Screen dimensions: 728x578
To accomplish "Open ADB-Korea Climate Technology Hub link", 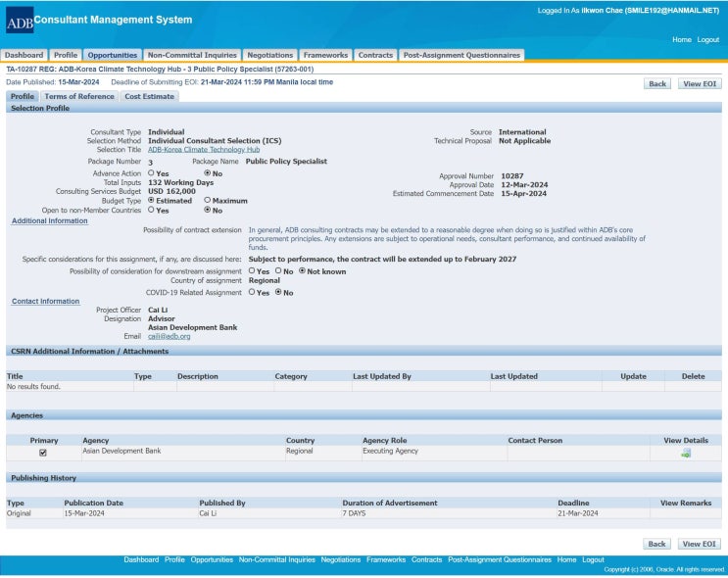I will click(x=204, y=150).
